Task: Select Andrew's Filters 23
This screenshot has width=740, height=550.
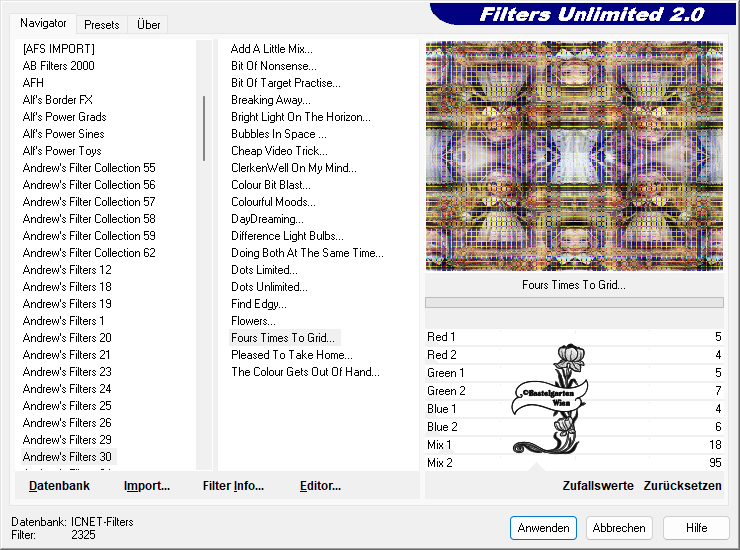Action: tap(67, 372)
